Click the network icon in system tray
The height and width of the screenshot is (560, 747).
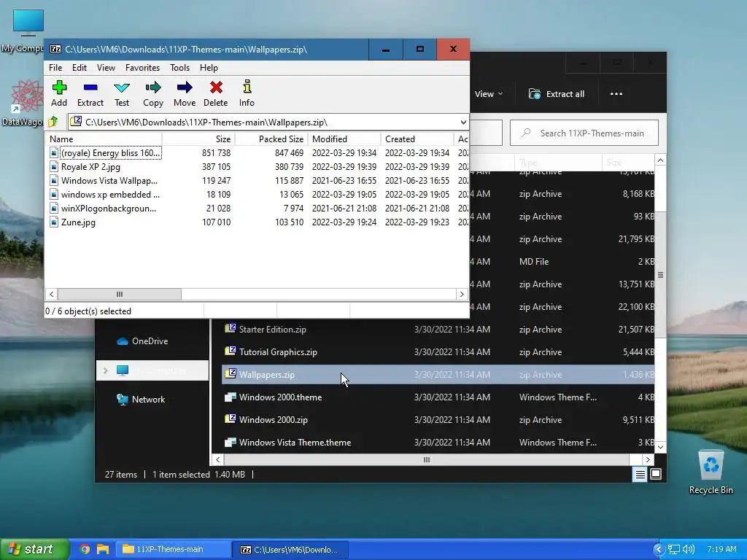pyautogui.click(x=673, y=549)
